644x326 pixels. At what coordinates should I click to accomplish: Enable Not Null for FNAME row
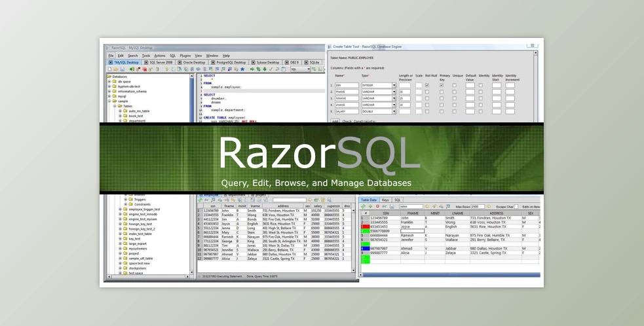(x=427, y=92)
